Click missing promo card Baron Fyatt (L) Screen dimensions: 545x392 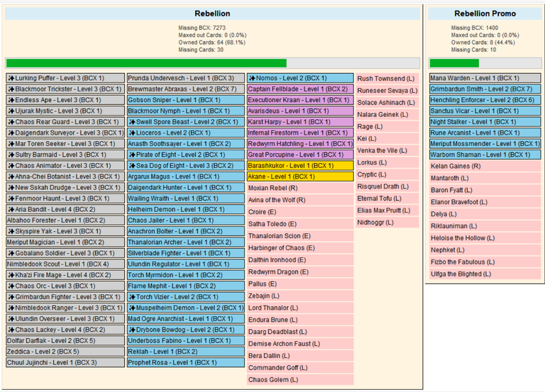click(x=485, y=190)
